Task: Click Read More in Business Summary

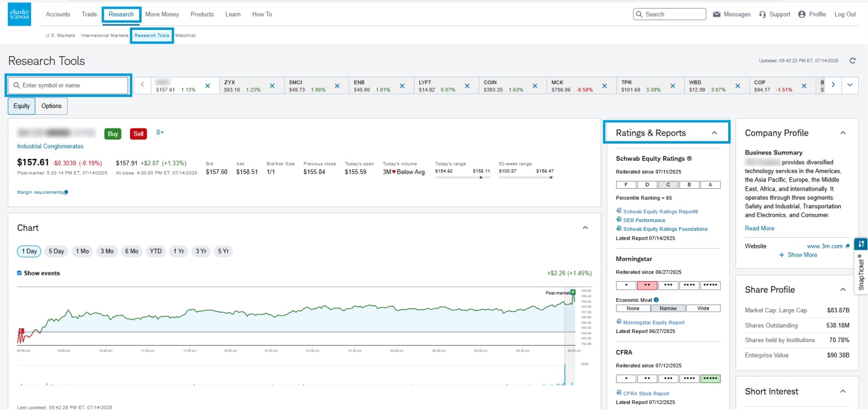Action: (759, 228)
